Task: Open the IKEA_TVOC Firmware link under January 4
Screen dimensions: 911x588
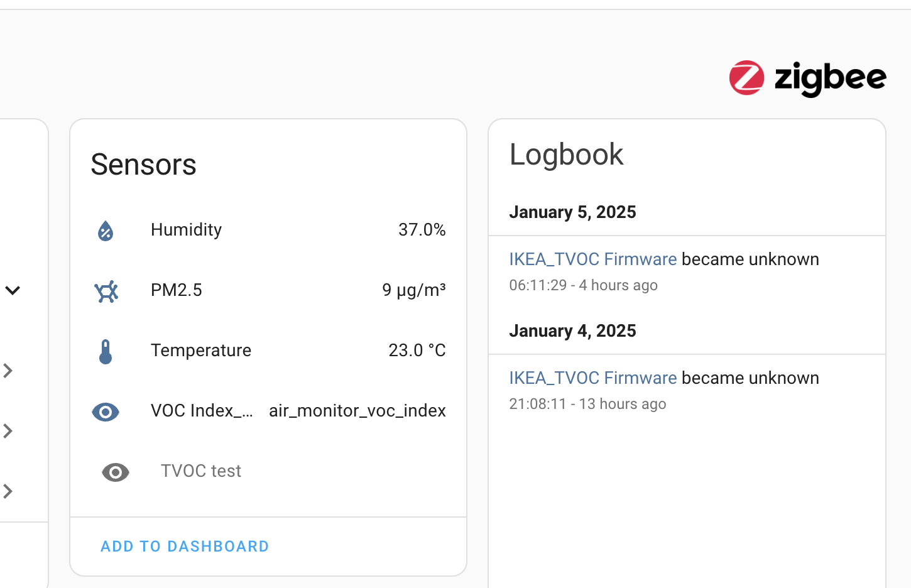Action: coord(592,378)
